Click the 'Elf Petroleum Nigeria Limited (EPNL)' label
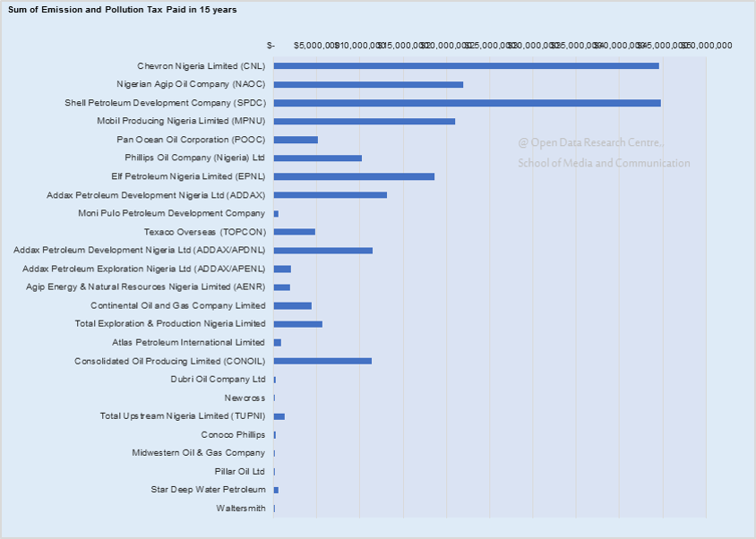Screen dimensions: 756x539 point(188,176)
